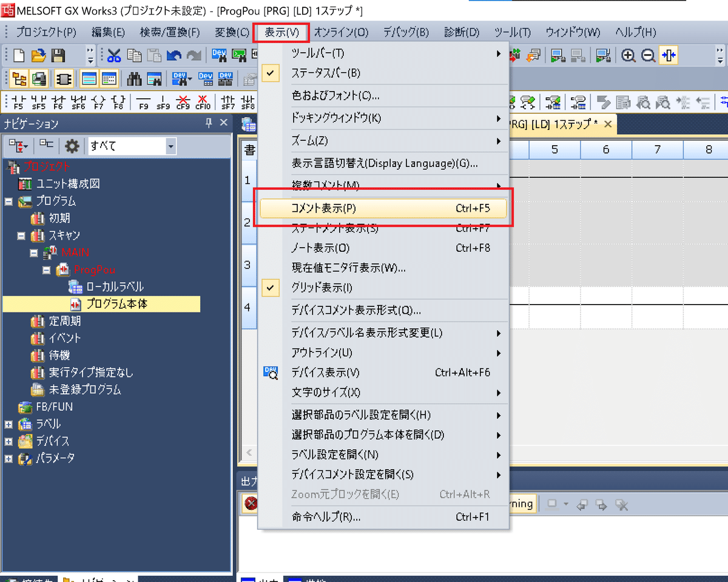Insert coil F7 icon
Image resolution: width=728 pixels, height=582 pixels.
click(99, 101)
